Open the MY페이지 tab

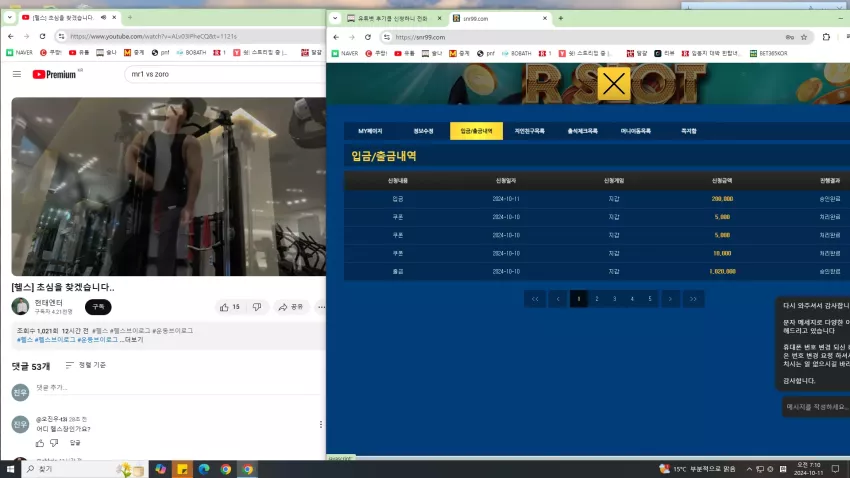coord(370,131)
